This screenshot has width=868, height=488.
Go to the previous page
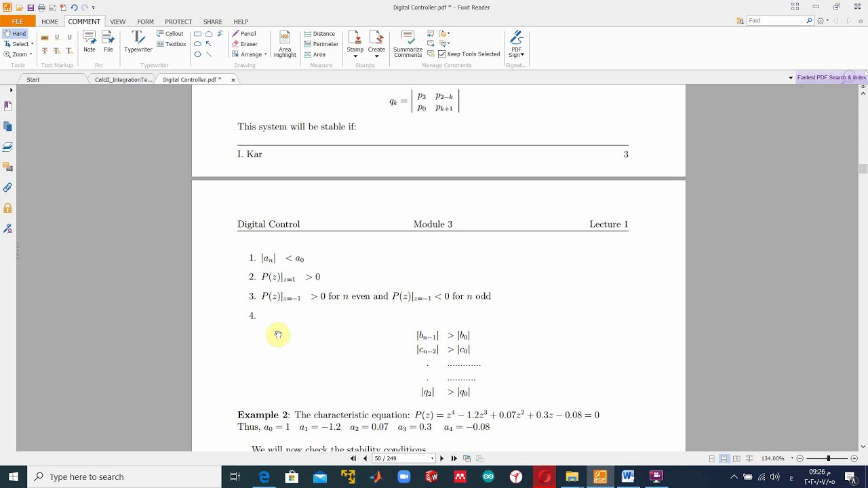366,459
